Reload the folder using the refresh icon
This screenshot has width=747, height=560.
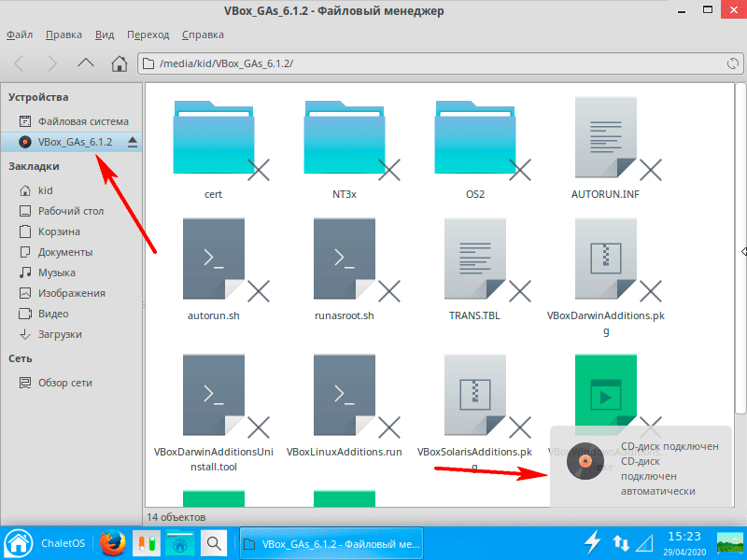pos(733,64)
